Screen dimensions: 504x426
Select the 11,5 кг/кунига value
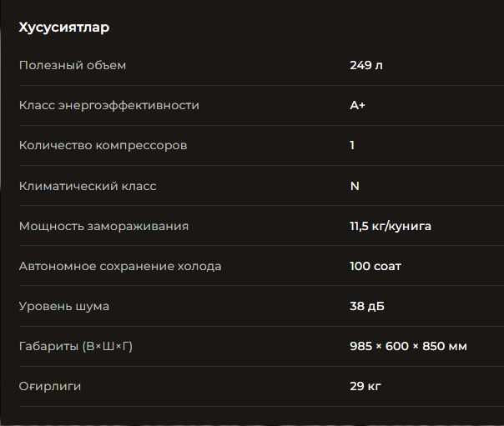click(x=391, y=226)
